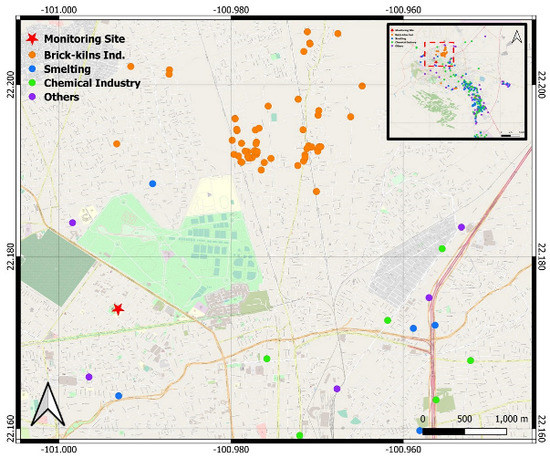Click the blue Smelting dot near green park

(152, 183)
